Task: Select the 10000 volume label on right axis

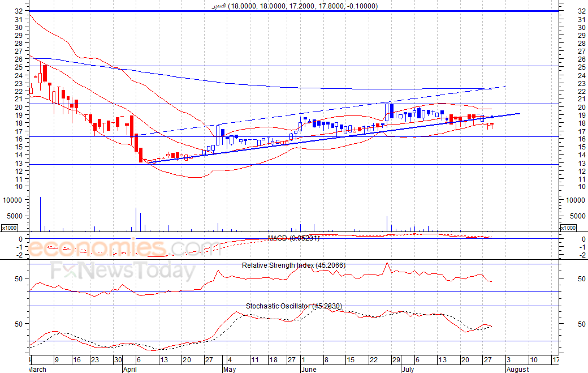Action: (573, 200)
